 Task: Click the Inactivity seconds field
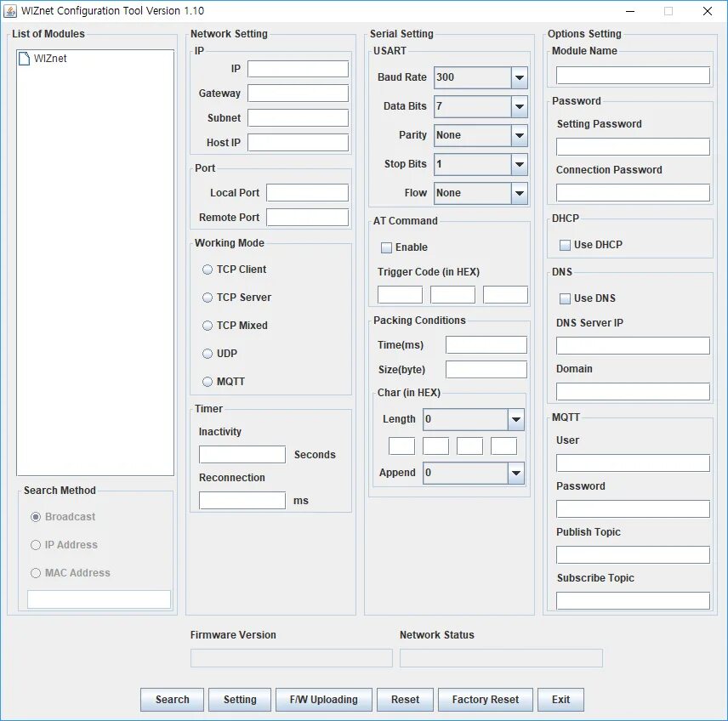(242, 455)
